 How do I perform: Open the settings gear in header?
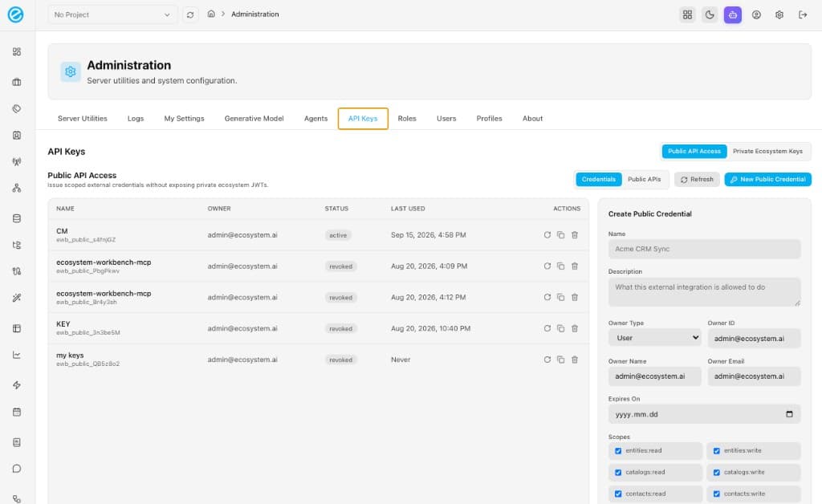[x=779, y=14]
